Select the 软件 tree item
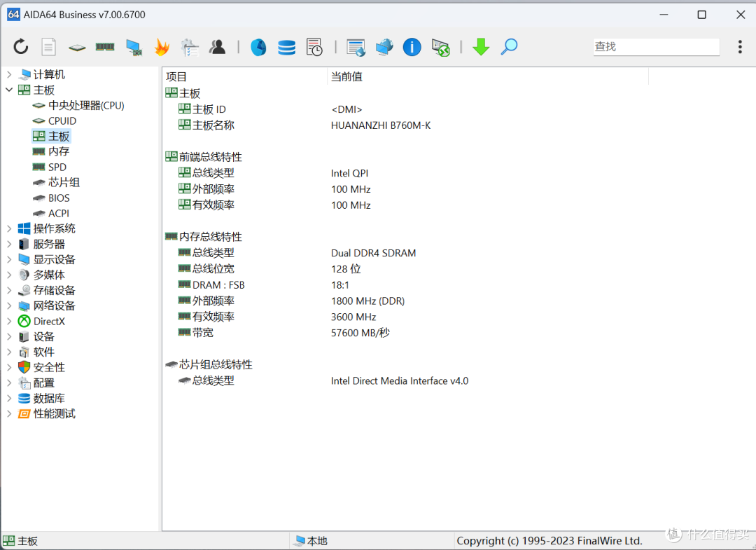The width and height of the screenshot is (756, 550). pos(36,352)
